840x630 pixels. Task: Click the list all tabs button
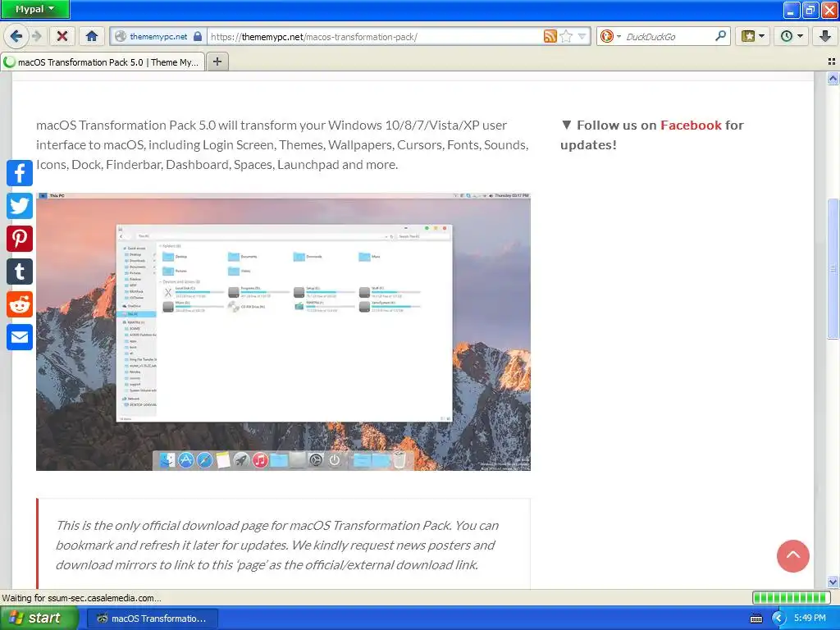pyautogui.click(x=832, y=62)
